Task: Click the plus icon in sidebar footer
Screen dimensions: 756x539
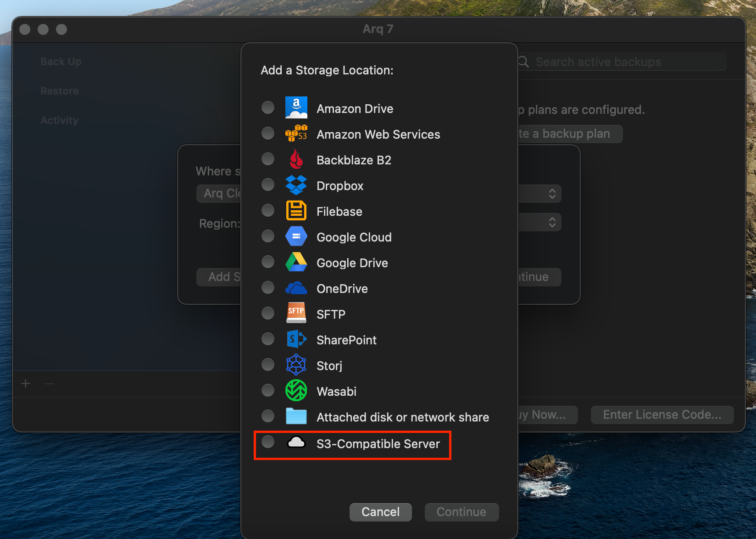Action: point(26,383)
